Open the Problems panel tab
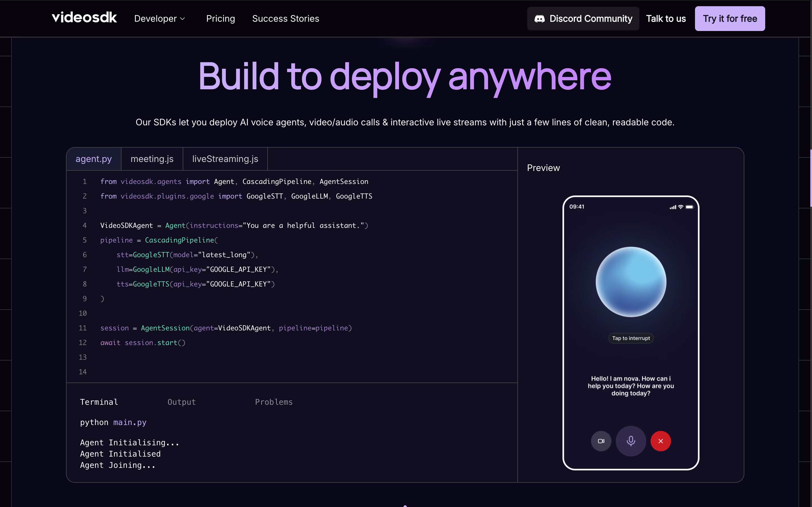The height and width of the screenshot is (507, 812). [x=274, y=402]
